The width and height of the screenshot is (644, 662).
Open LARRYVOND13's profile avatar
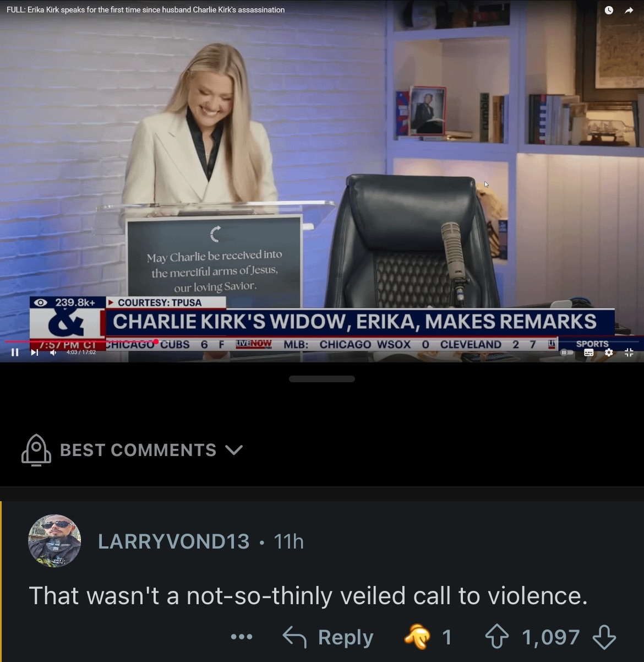coord(54,541)
